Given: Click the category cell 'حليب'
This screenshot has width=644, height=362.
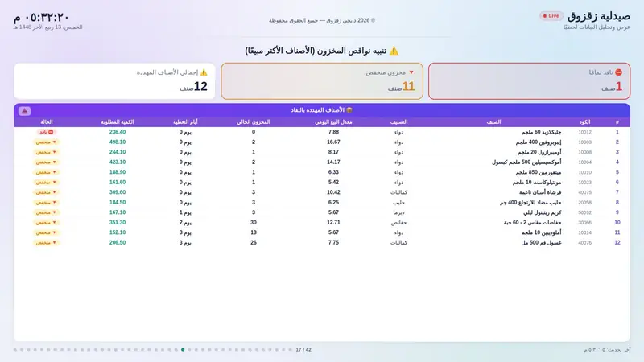Looking at the screenshot, I should [398, 203].
